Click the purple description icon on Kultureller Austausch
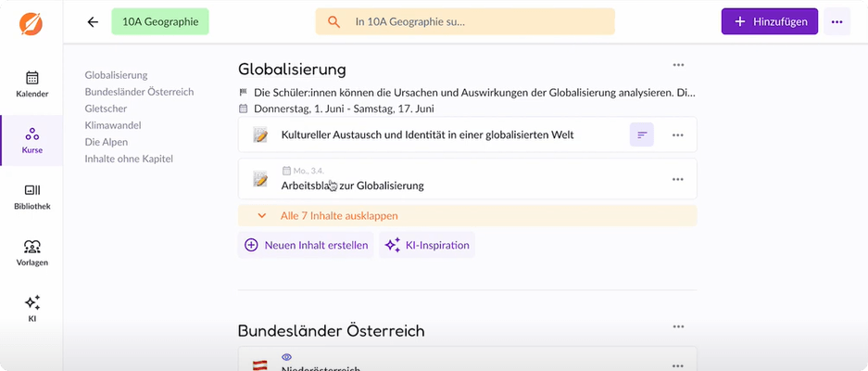 coord(641,135)
